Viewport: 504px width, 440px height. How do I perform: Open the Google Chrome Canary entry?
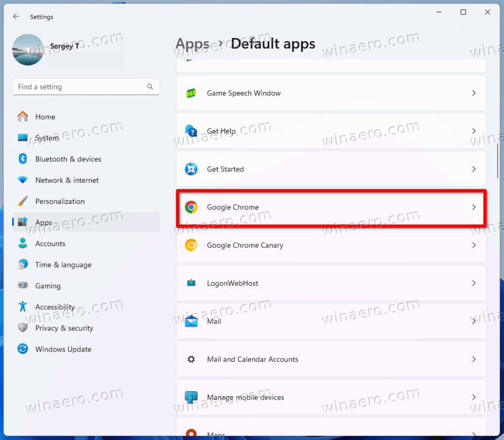[331, 245]
